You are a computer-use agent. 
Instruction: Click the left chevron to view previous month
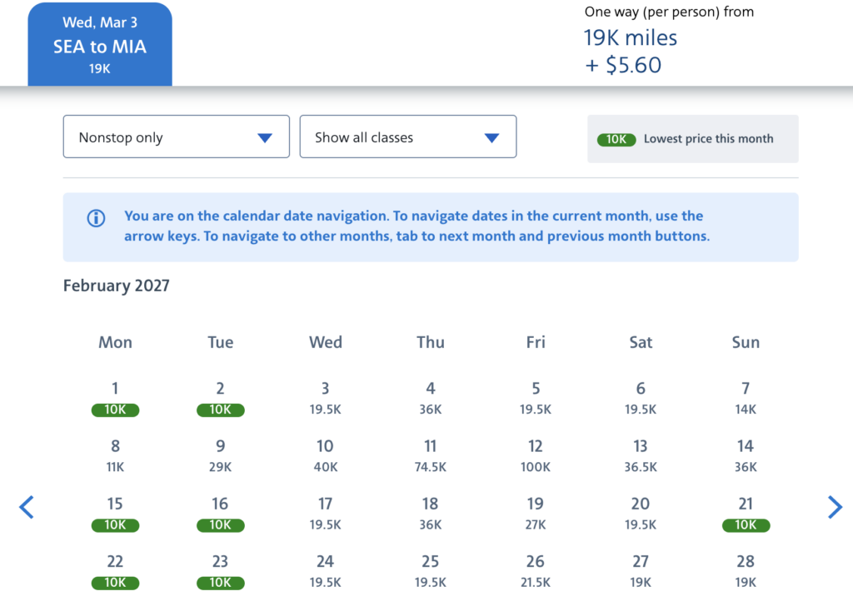point(26,507)
